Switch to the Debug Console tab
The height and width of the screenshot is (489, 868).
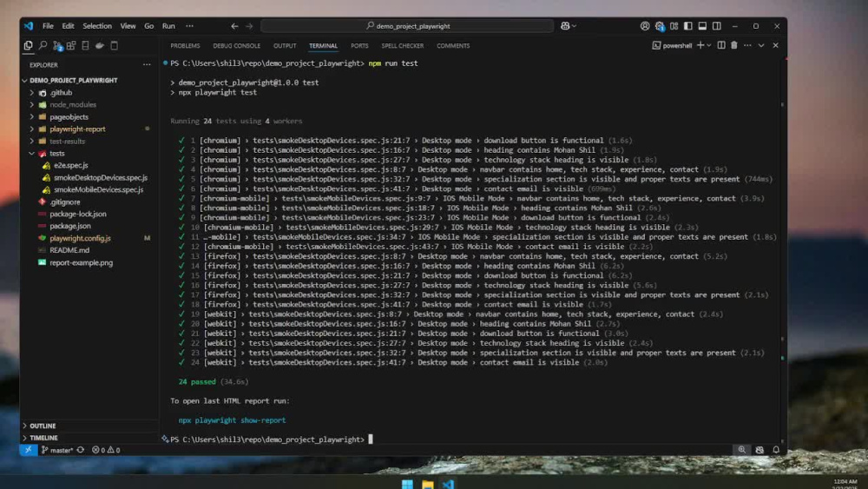click(236, 46)
